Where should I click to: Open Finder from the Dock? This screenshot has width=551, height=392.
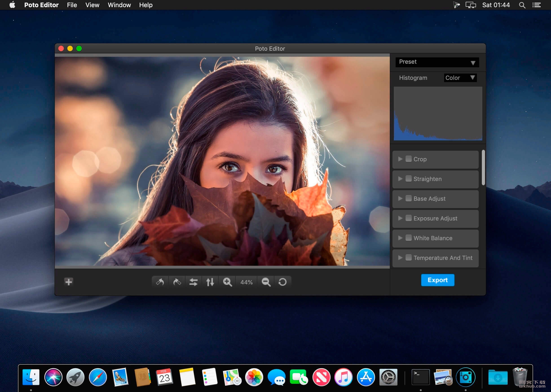click(31, 377)
